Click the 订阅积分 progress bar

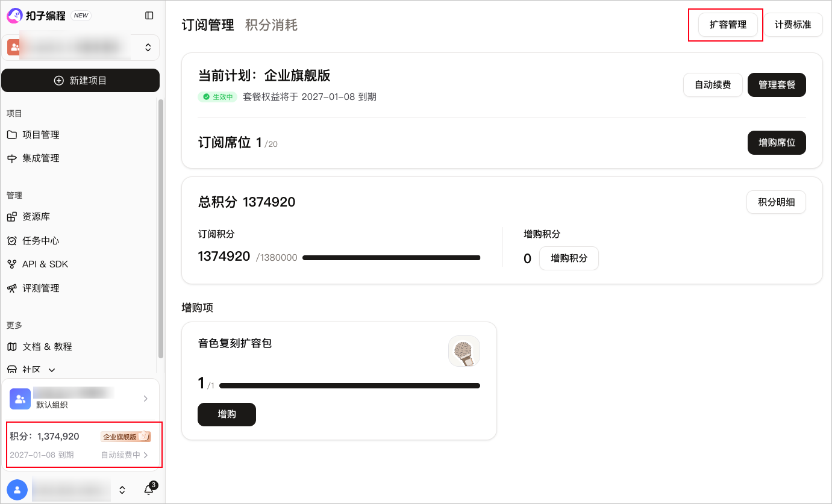[x=391, y=258]
